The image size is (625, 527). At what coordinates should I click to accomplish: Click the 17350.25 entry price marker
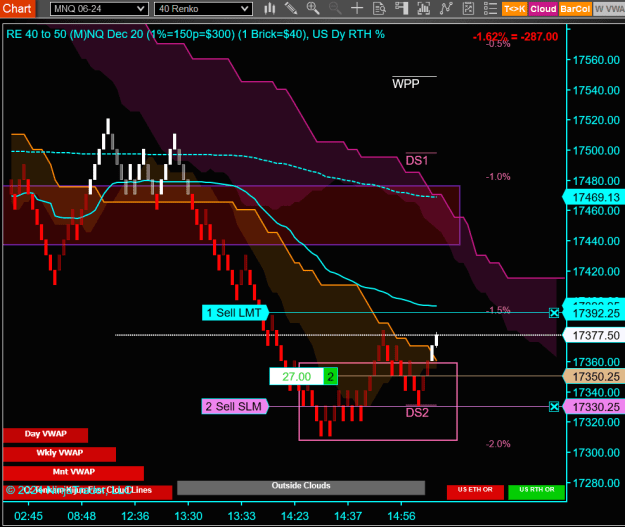[595, 377]
